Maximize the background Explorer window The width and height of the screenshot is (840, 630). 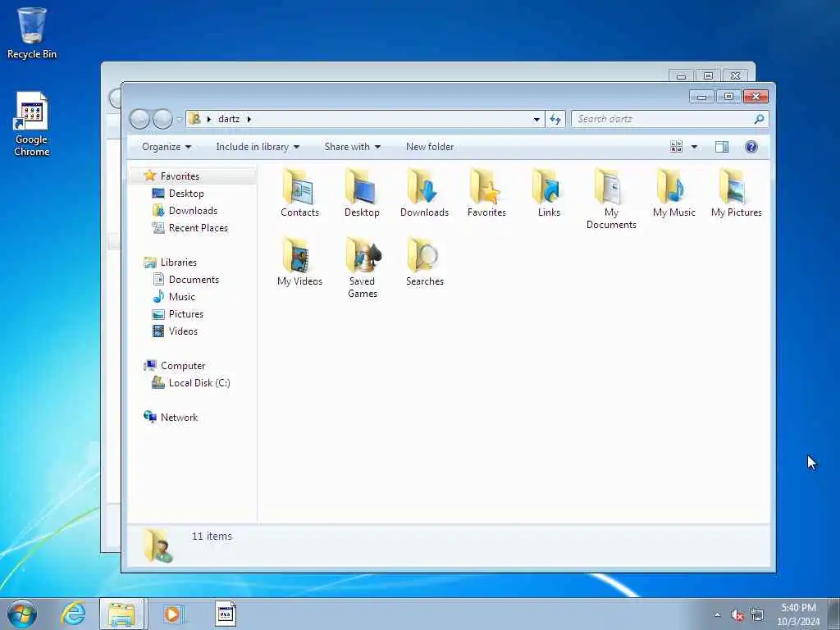tap(708, 76)
